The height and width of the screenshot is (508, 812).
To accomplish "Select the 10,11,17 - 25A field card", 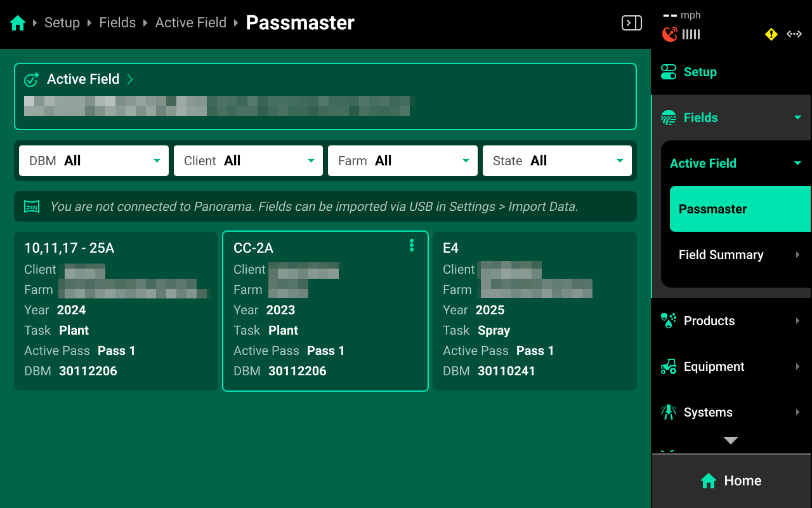I will [116, 311].
